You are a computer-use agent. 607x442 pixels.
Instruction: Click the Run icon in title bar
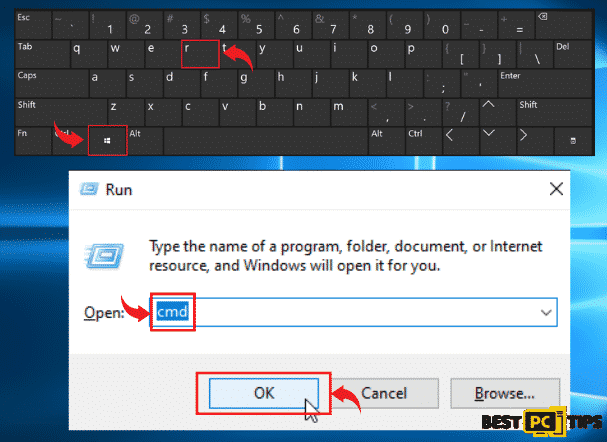[x=89, y=189]
